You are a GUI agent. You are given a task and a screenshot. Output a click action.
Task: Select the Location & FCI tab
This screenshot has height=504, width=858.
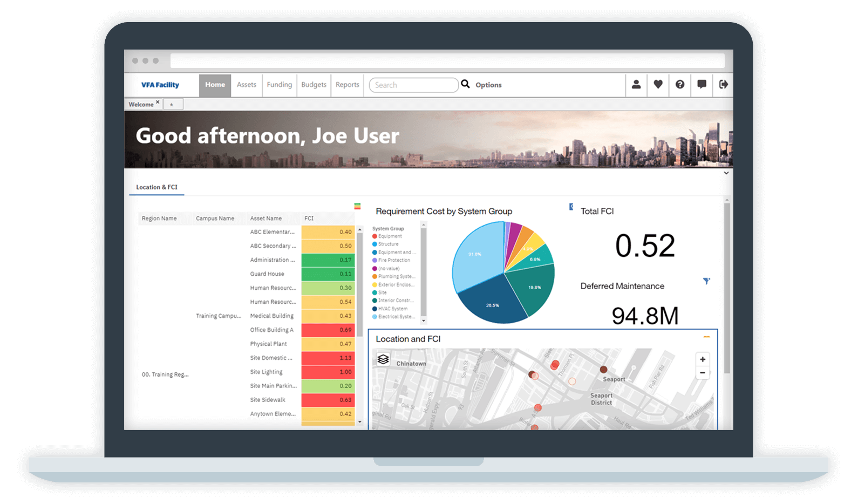point(156,187)
